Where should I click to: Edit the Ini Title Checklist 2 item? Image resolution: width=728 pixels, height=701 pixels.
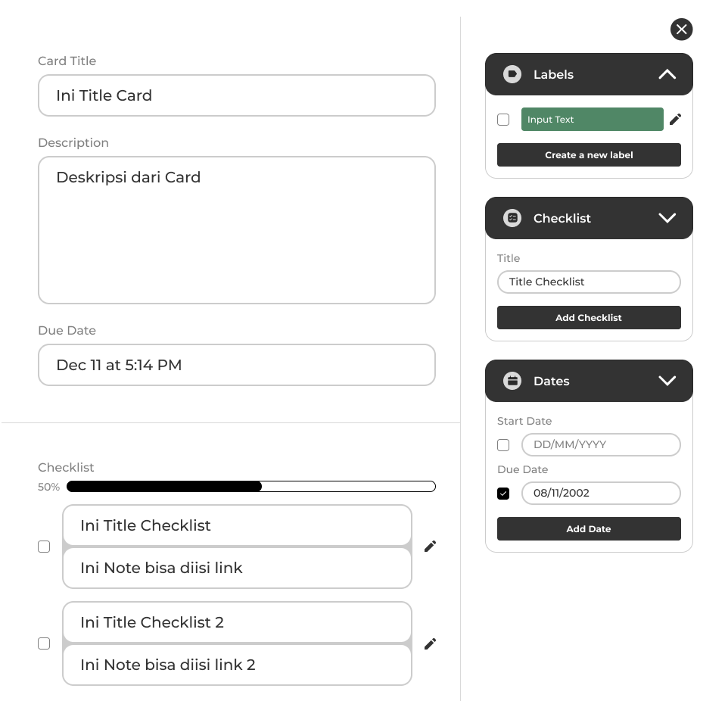coord(430,643)
